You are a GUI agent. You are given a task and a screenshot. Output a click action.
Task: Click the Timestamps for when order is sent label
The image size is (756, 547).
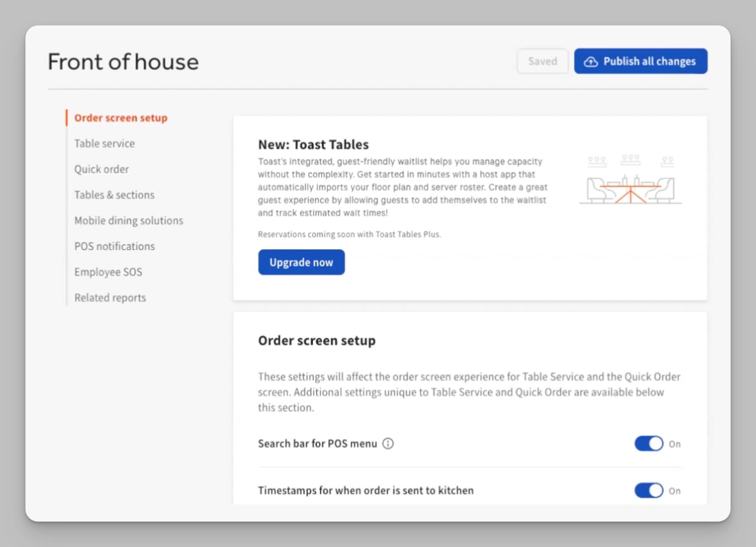[x=365, y=490]
